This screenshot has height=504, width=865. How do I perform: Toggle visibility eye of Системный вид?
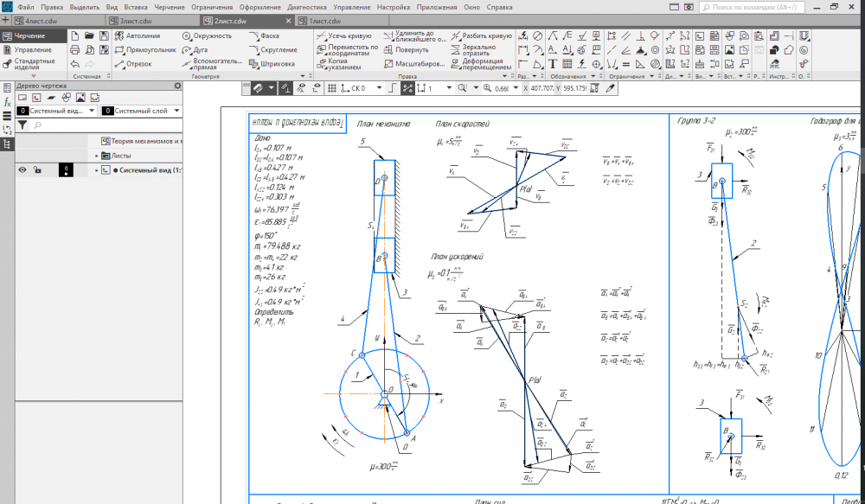coord(22,170)
